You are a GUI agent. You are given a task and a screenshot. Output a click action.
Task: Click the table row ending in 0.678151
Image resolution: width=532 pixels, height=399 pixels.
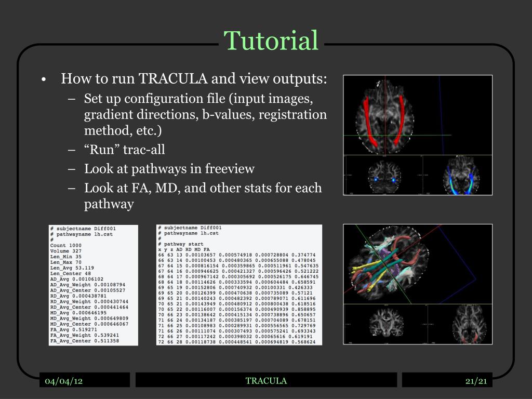point(237,320)
